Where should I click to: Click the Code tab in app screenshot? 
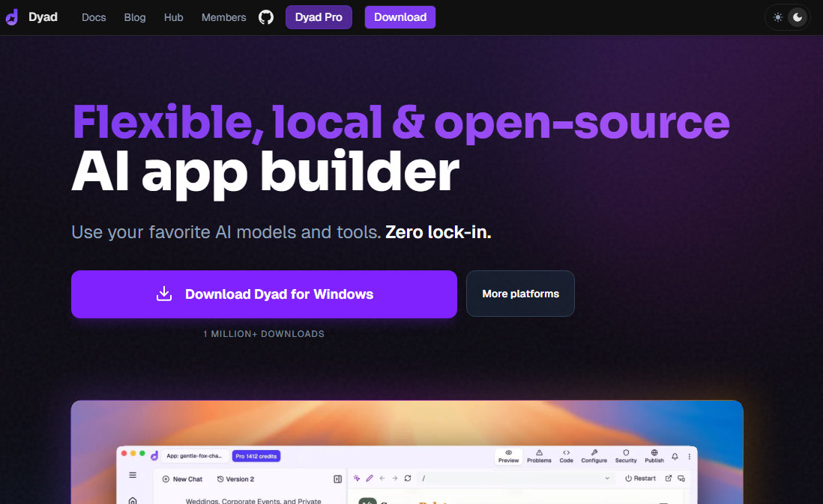pyautogui.click(x=567, y=456)
